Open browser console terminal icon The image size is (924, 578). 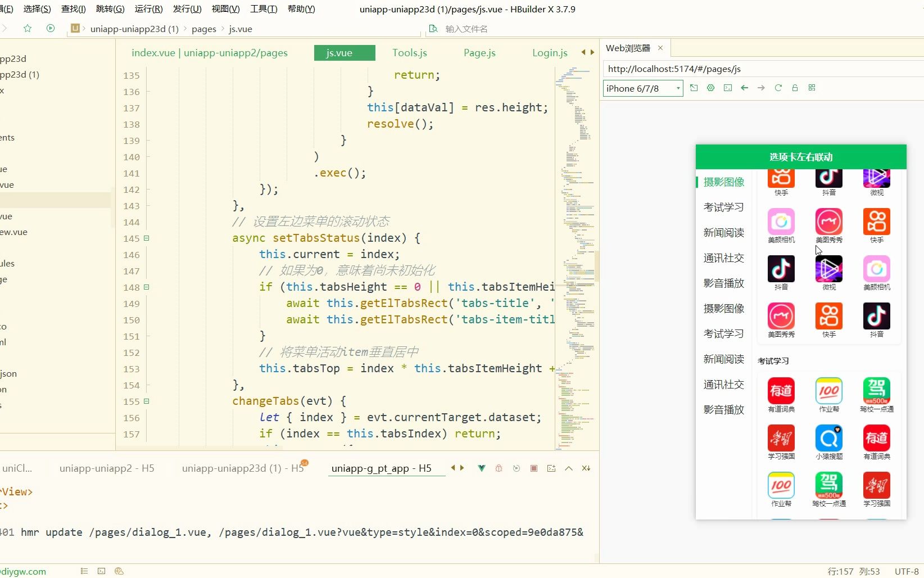pos(728,88)
